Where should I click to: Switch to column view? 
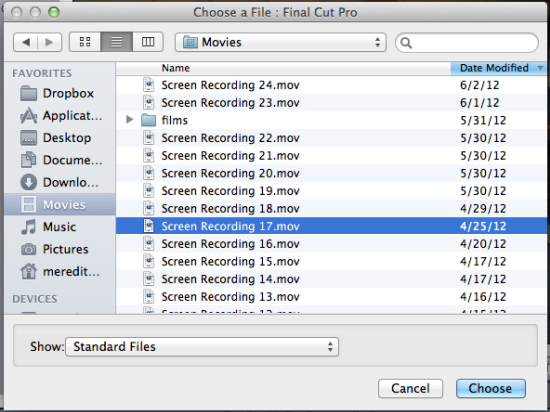(148, 42)
